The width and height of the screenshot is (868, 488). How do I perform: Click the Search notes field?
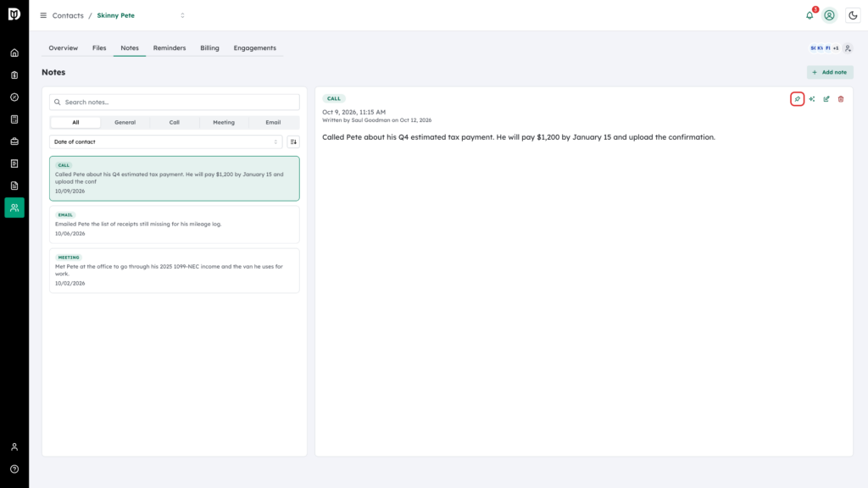pyautogui.click(x=175, y=102)
